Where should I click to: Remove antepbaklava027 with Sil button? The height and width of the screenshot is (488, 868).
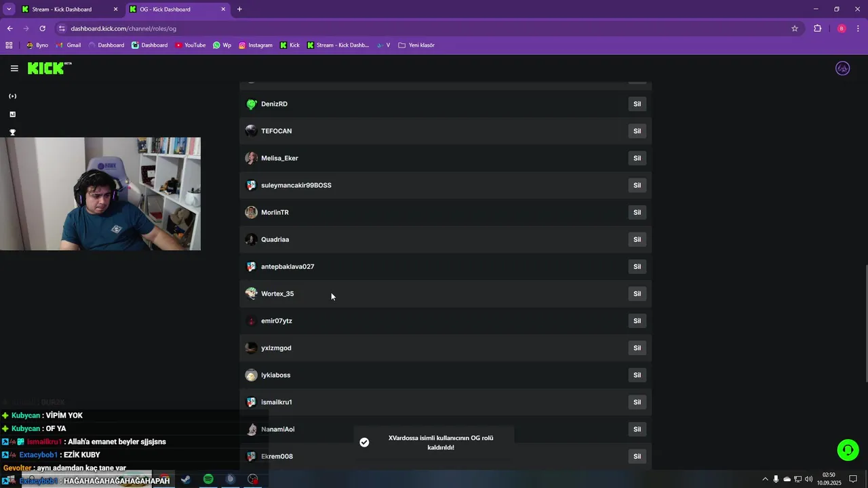[x=637, y=266]
